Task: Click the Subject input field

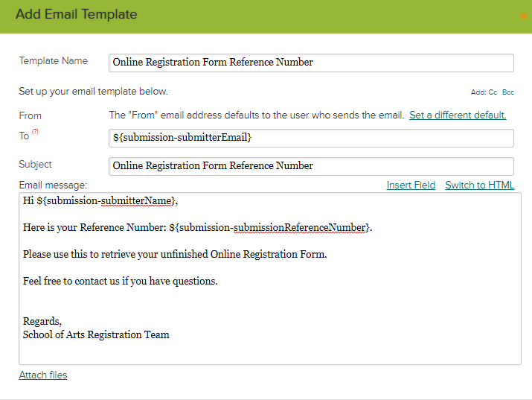Action: click(311, 166)
